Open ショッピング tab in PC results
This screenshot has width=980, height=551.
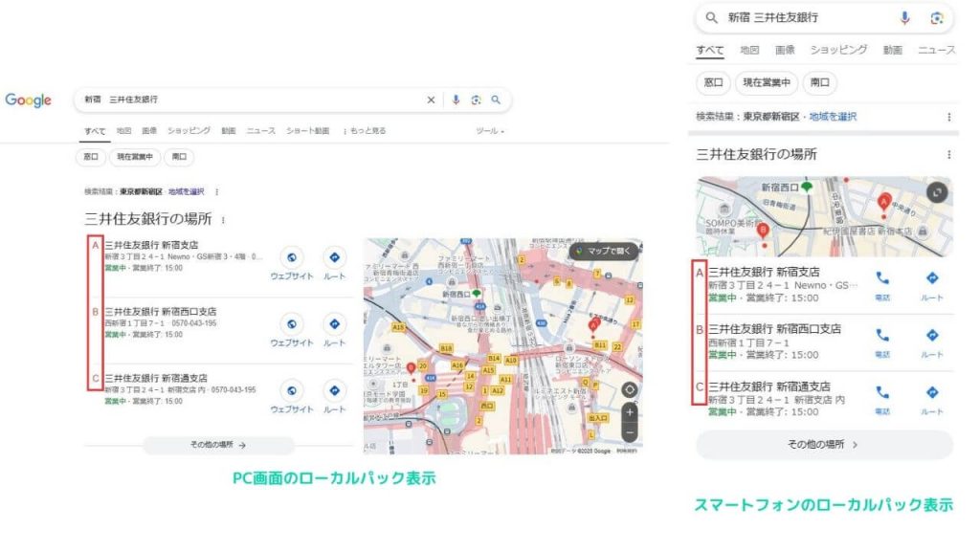[x=189, y=130]
